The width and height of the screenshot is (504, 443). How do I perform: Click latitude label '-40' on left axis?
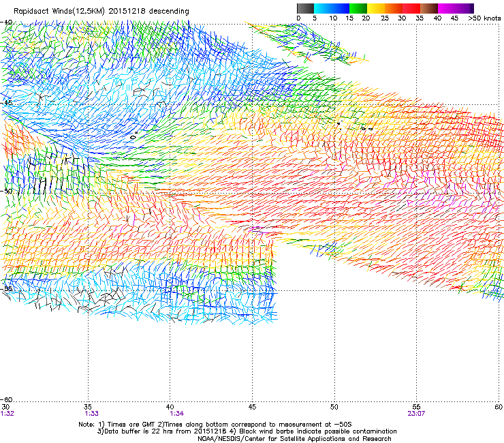(6, 22)
